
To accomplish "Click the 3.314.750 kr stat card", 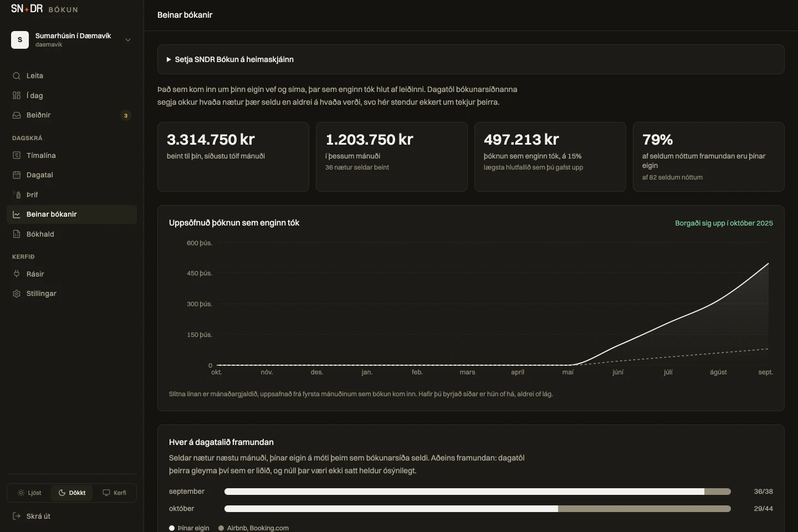I will pyautogui.click(x=233, y=157).
